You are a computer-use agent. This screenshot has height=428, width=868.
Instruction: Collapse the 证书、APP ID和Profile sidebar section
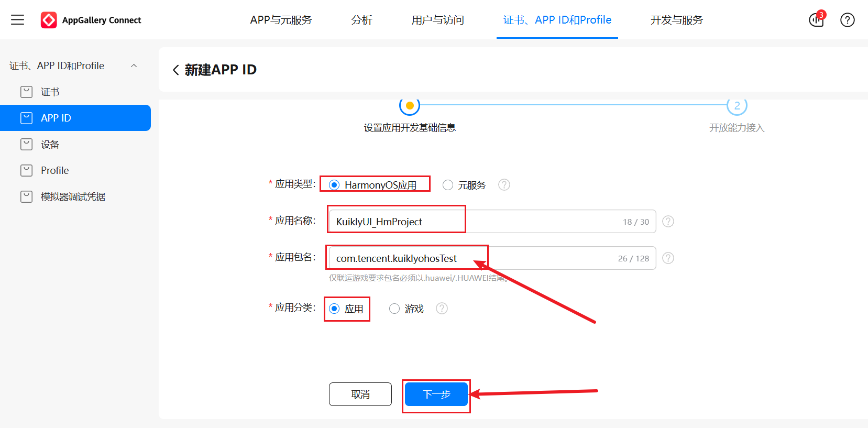pyautogui.click(x=134, y=65)
